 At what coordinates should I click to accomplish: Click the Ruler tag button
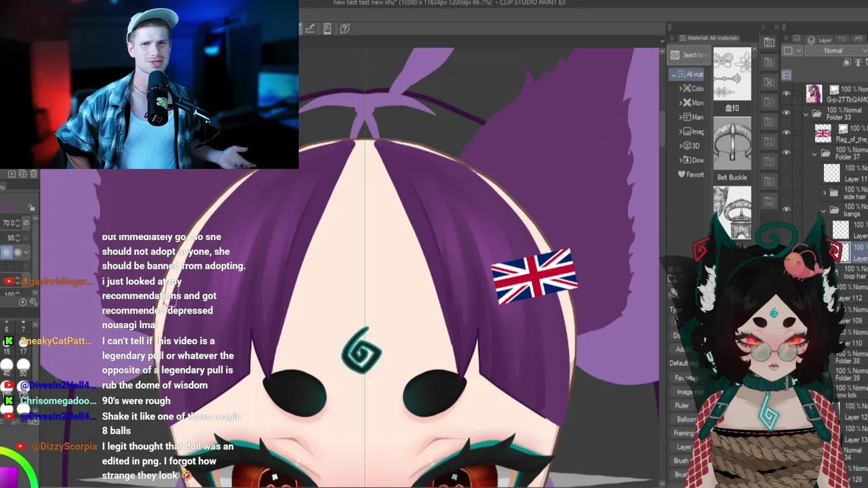682,405
